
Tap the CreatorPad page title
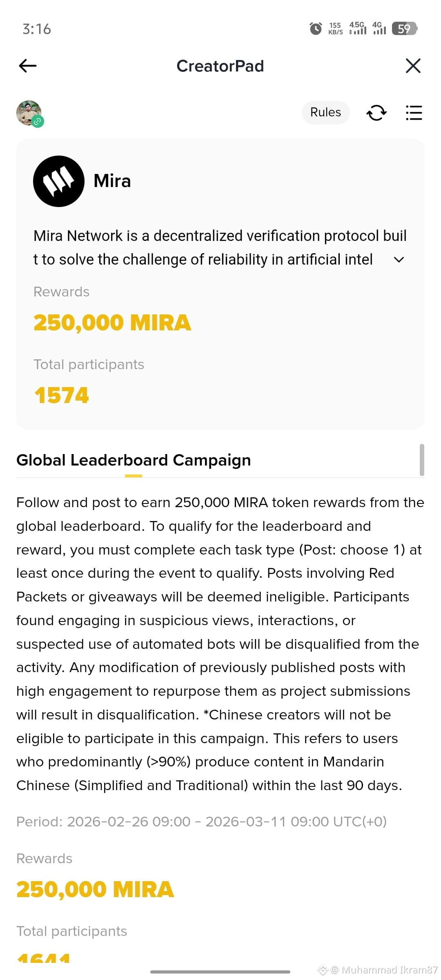point(220,66)
